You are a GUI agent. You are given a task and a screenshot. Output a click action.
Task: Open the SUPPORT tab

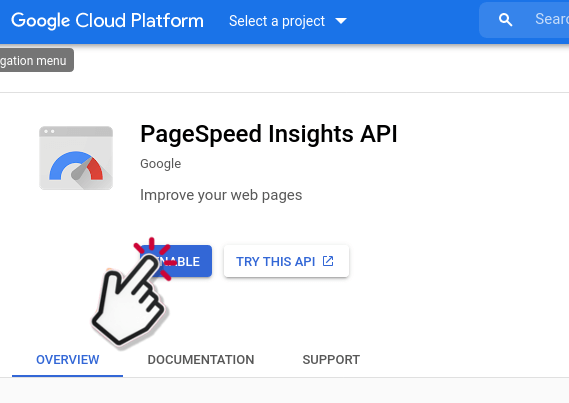[x=331, y=360]
